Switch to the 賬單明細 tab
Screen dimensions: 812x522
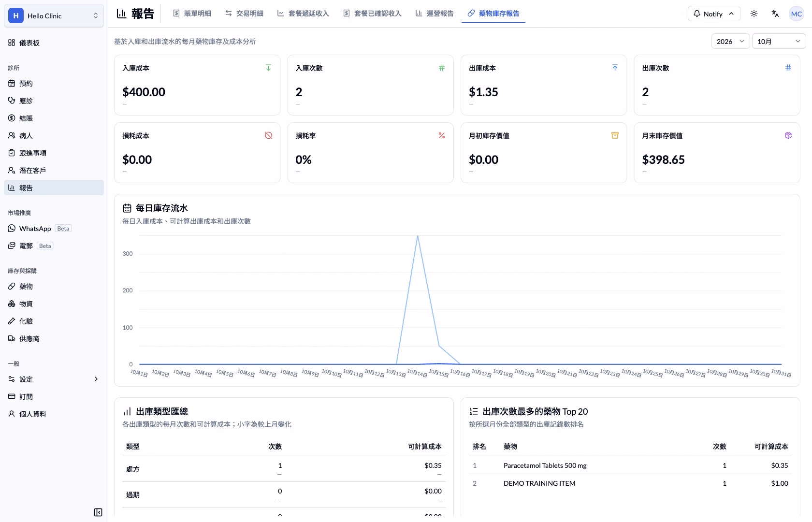(x=192, y=14)
